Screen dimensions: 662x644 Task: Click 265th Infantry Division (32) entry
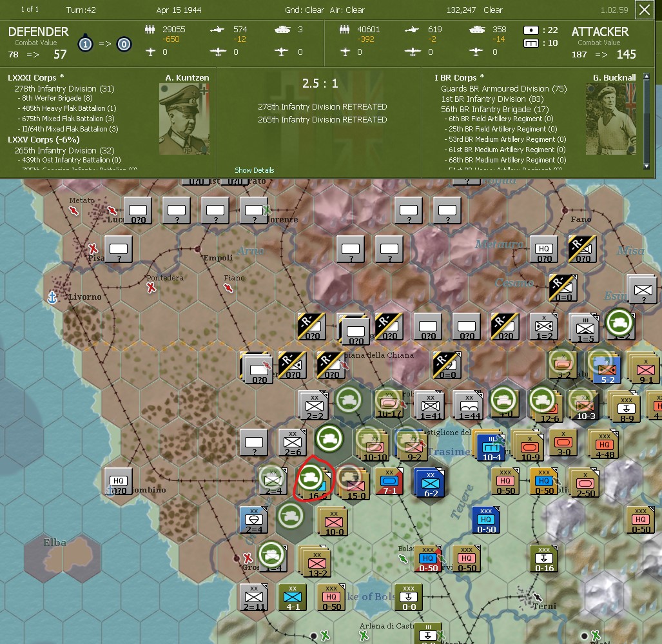pyautogui.click(x=64, y=150)
